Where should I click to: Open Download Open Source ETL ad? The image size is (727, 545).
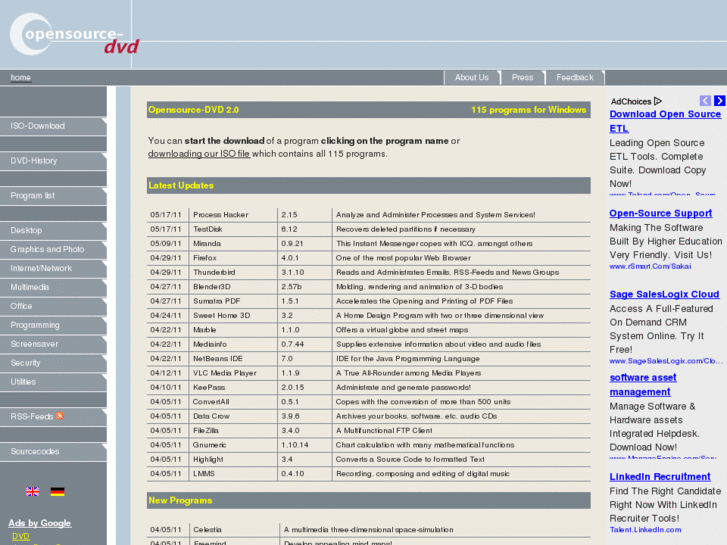(665, 121)
